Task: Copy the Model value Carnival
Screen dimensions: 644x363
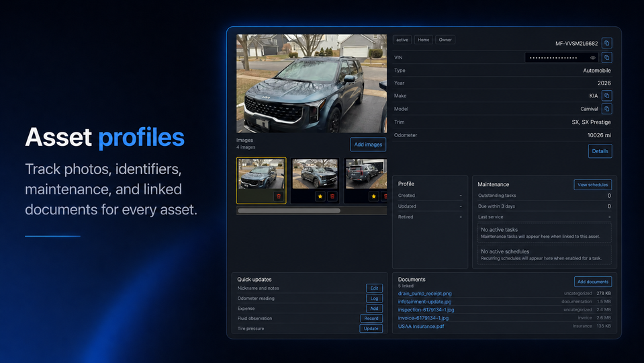Action: click(x=606, y=109)
